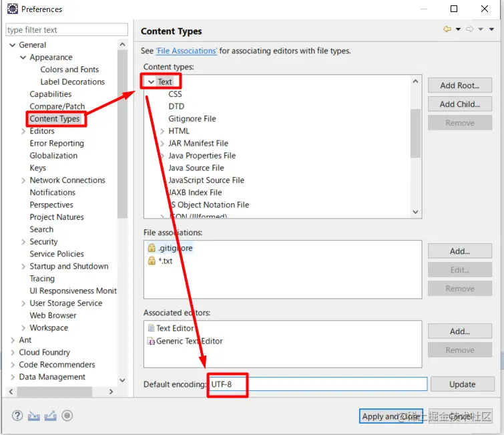Collapse the General tree node
The image size is (504, 435).
[x=13, y=45]
